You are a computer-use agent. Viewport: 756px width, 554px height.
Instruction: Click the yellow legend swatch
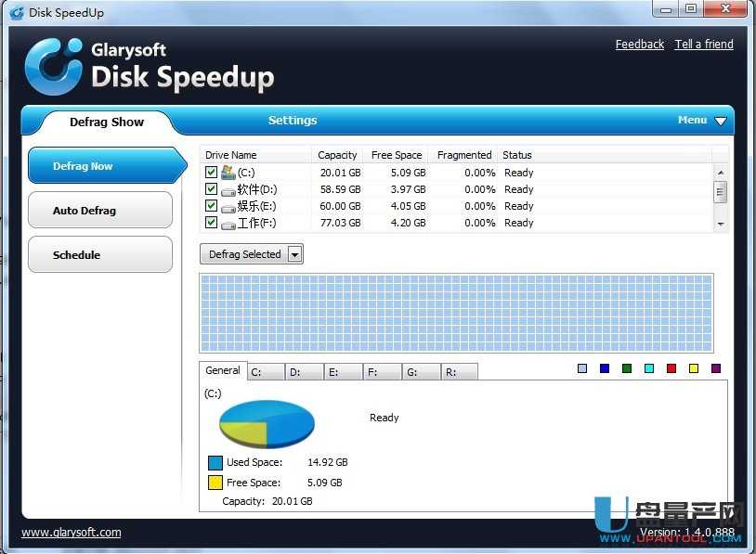(x=694, y=368)
